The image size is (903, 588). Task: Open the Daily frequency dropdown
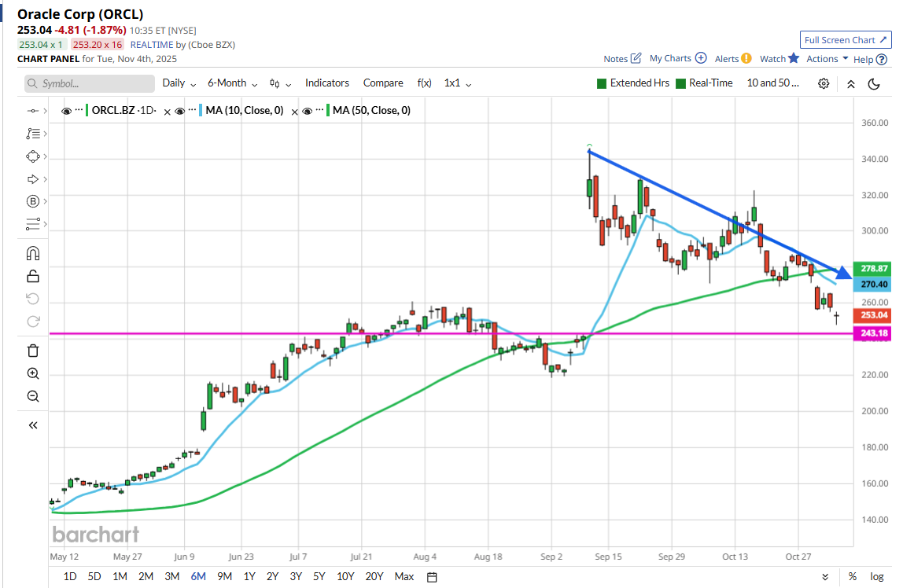179,83
